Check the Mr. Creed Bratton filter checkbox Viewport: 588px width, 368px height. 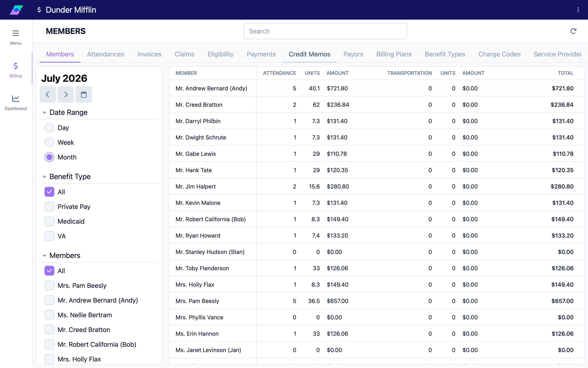(49, 330)
